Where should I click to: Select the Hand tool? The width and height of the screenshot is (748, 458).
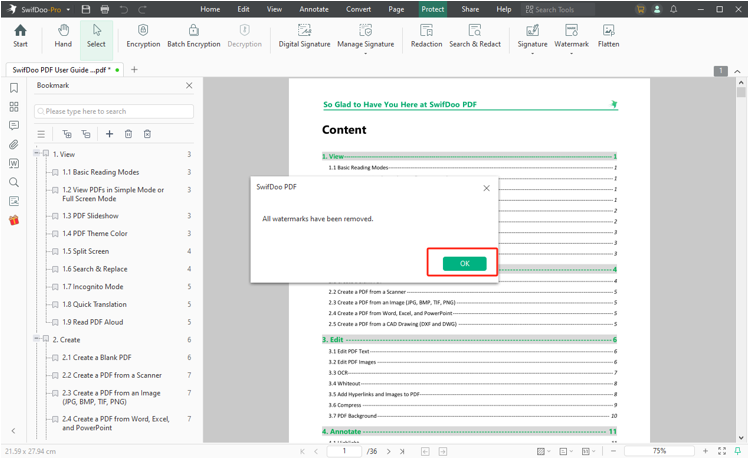[63, 36]
